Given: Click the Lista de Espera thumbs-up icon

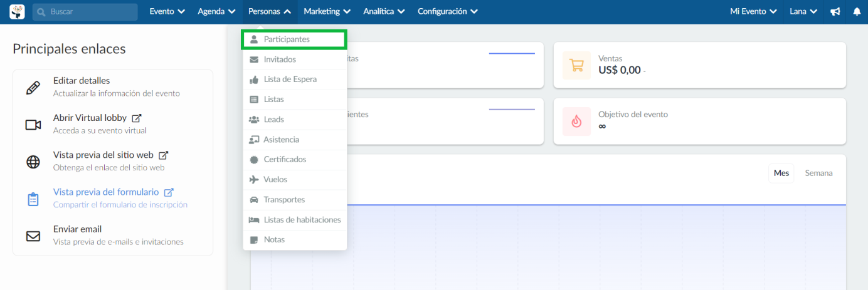Looking at the screenshot, I should 254,80.
